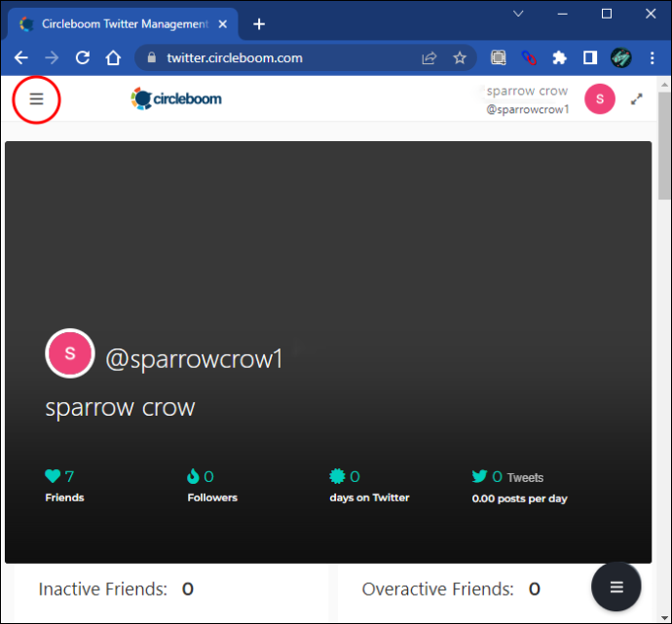672x624 pixels.
Task: Bookmark this page with the star
Action: pyautogui.click(x=460, y=57)
